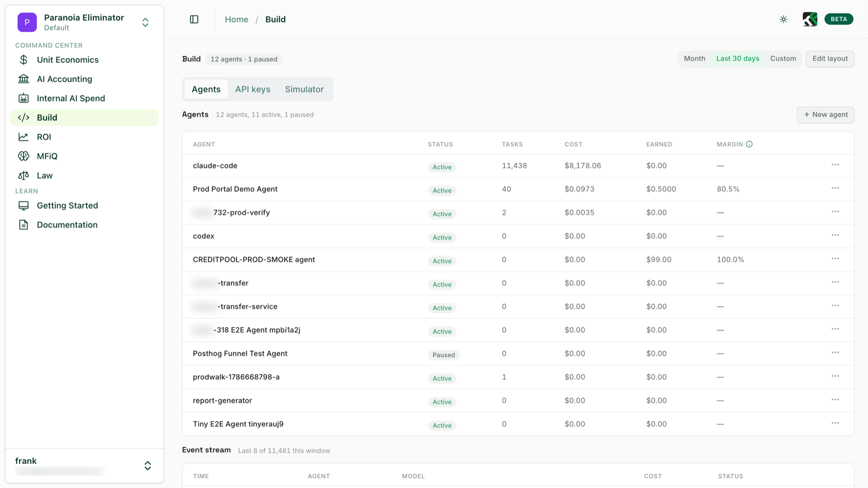Open more options for codex row

pos(835,235)
